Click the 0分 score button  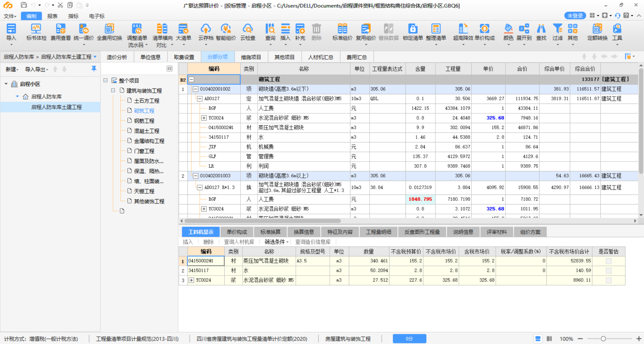(x=409, y=339)
